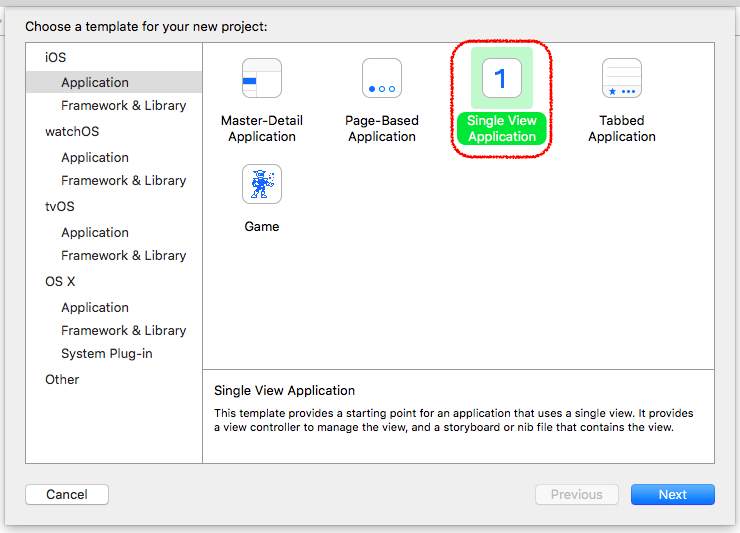Choose the Page-Based Application template icon

[382, 78]
